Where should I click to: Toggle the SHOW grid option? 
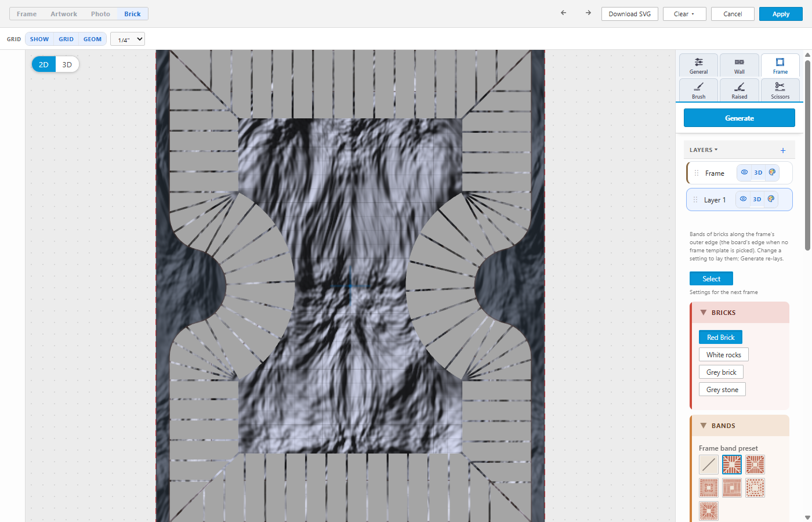[x=39, y=39]
